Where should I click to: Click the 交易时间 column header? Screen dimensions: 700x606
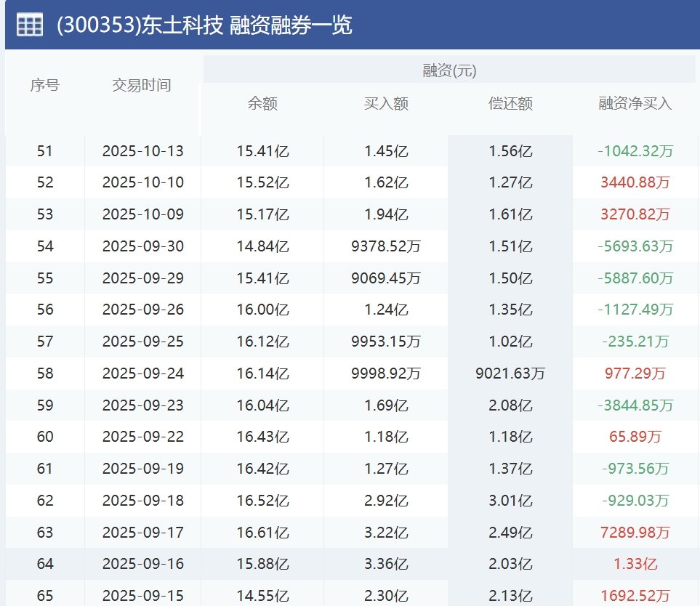[142, 85]
